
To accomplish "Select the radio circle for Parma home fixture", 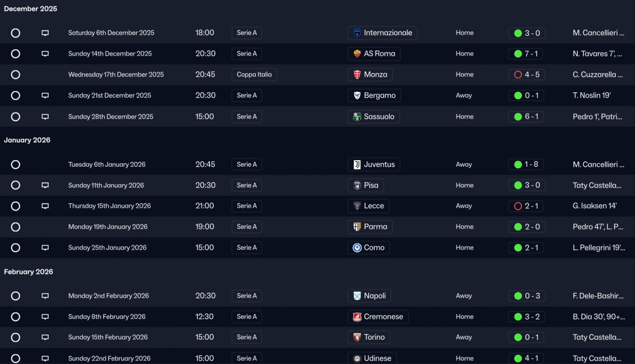I will [15, 227].
